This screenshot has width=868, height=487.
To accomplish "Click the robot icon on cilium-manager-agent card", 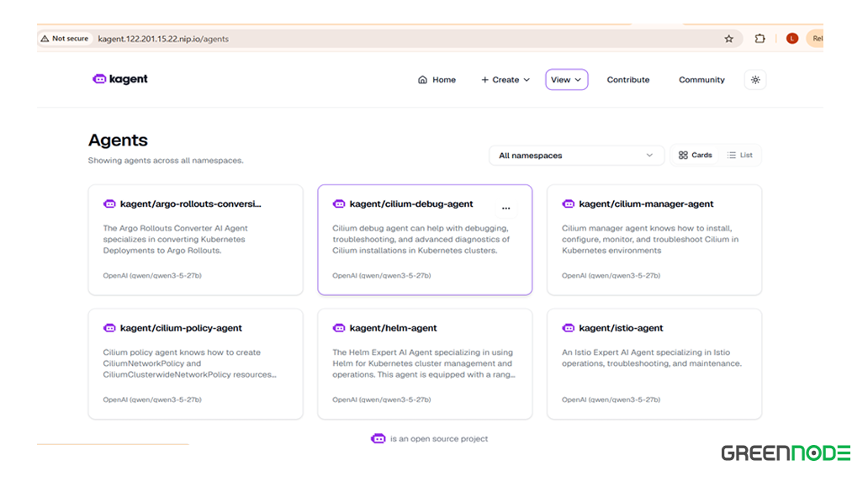I will tap(569, 204).
